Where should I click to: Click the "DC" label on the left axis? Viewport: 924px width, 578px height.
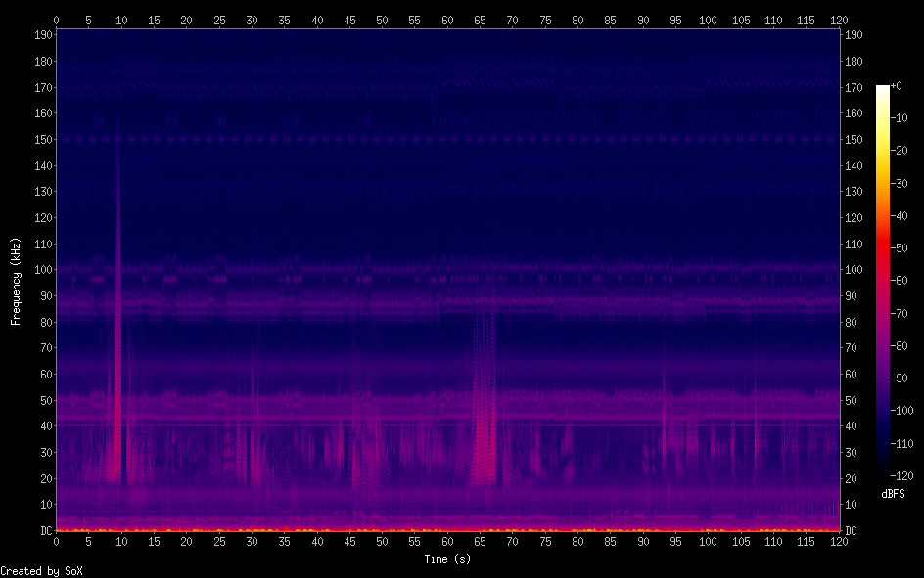pos(43,530)
